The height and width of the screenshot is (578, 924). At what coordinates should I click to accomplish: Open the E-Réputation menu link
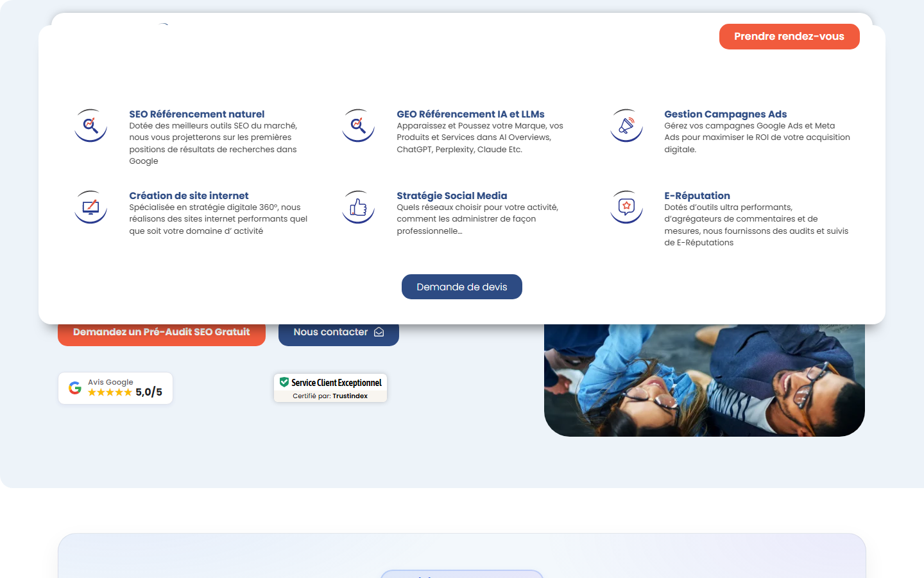tap(697, 196)
